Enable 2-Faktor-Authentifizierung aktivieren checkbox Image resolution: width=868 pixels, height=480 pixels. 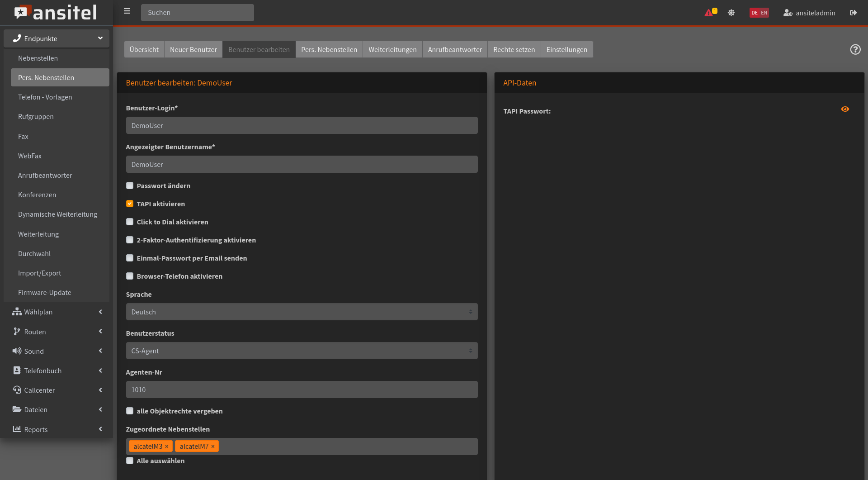point(130,240)
